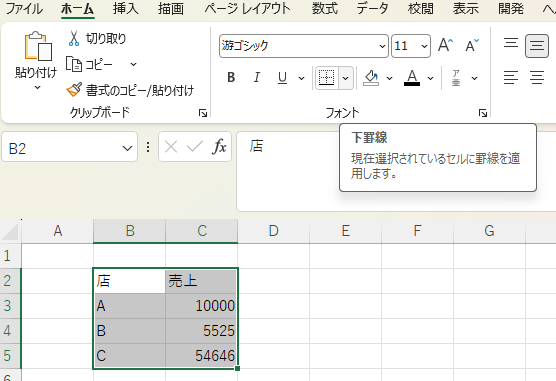Open the font size dropdown arrow
This screenshot has width=556, height=381.
pyautogui.click(x=424, y=46)
